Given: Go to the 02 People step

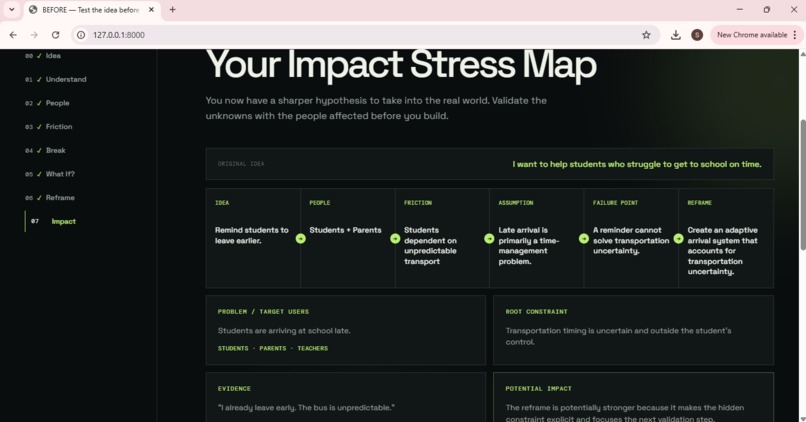Looking at the screenshot, I should pyautogui.click(x=47, y=103).
